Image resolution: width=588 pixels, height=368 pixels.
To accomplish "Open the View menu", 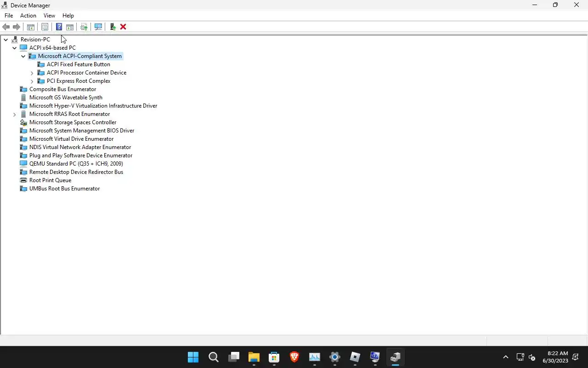I will click(x=49, y=15).
